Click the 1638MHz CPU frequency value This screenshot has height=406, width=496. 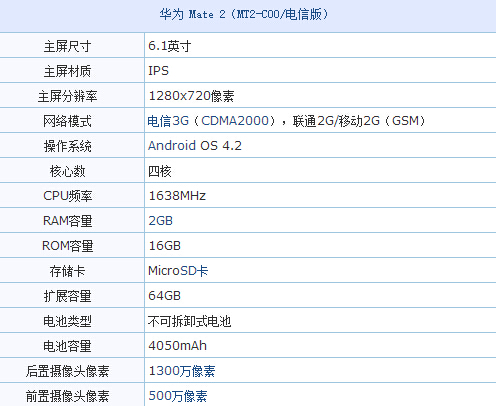point(177,196)
